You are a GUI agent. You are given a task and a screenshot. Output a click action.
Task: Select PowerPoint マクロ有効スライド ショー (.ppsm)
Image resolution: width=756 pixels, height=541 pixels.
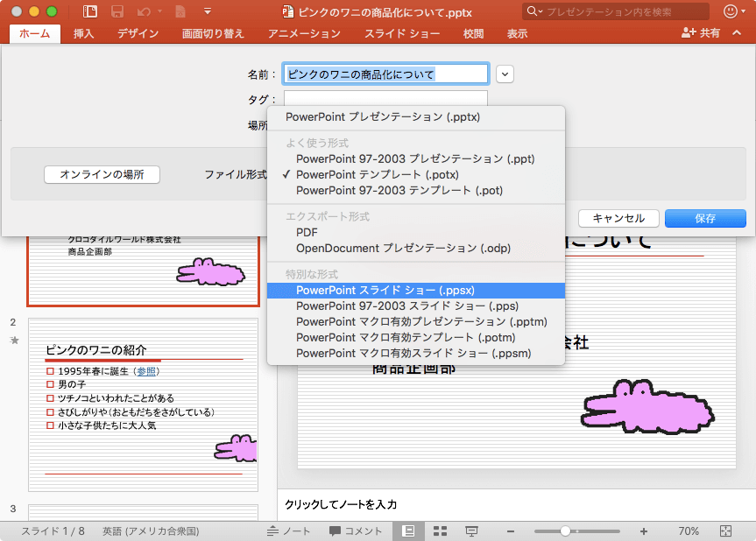pos(415,354)
